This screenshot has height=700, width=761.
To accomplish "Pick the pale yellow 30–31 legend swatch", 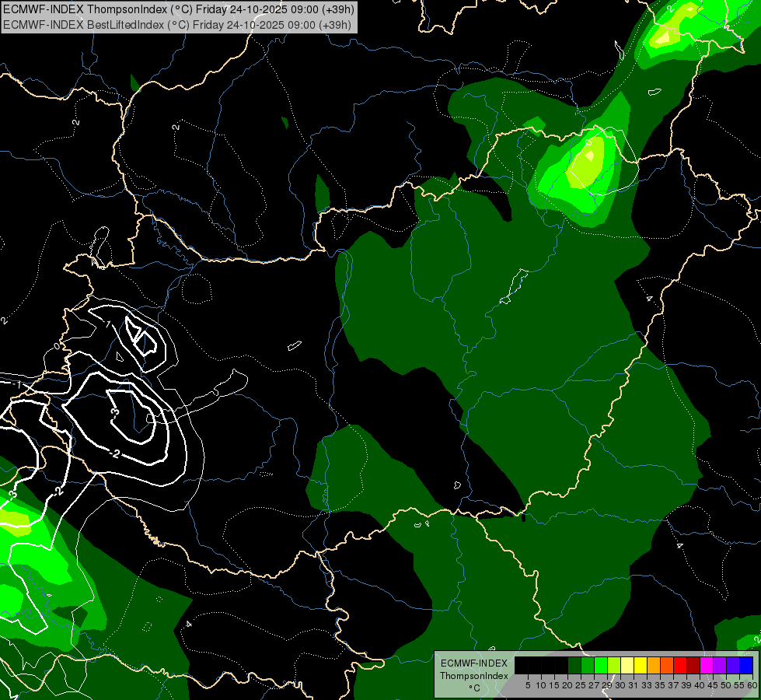I will [x=627, y=665].
